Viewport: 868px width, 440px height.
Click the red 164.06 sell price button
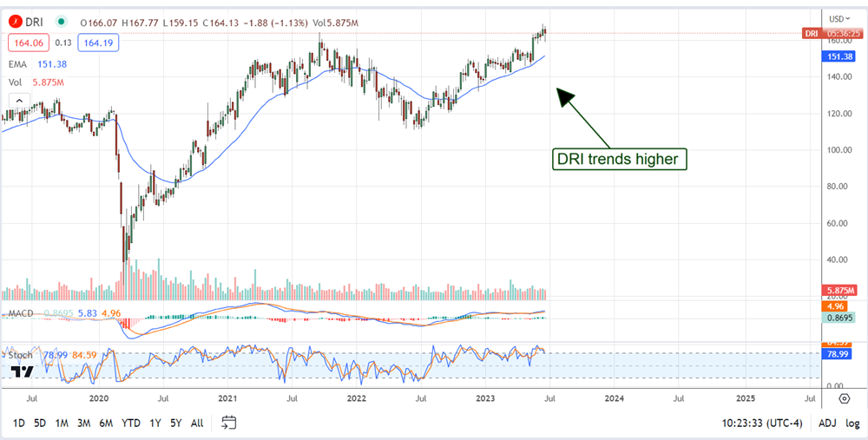[x=28, y=42]
